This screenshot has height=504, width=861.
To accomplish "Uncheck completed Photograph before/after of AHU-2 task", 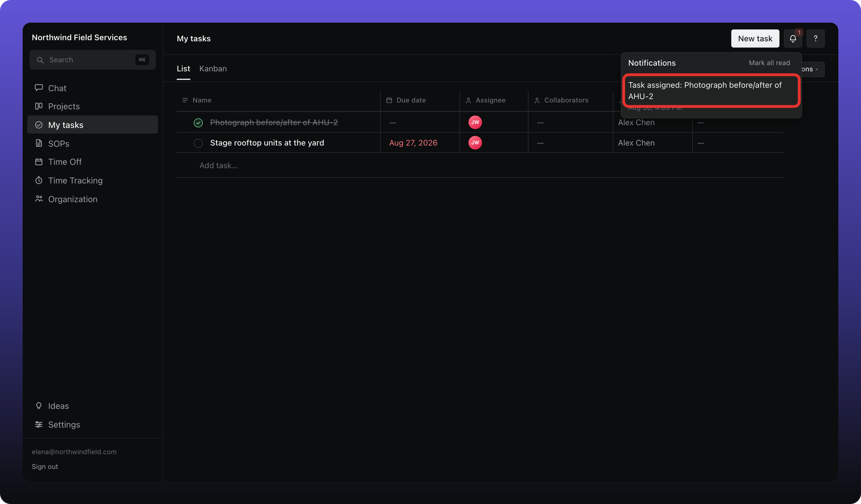I will click(x=198, y=123).
